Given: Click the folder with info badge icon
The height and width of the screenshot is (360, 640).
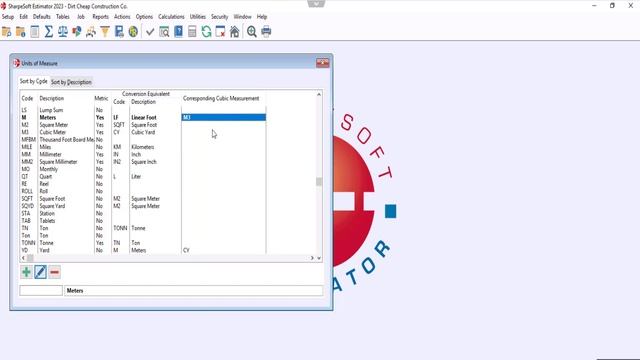Looking at the screenshot, I should [x=20, y=31].
